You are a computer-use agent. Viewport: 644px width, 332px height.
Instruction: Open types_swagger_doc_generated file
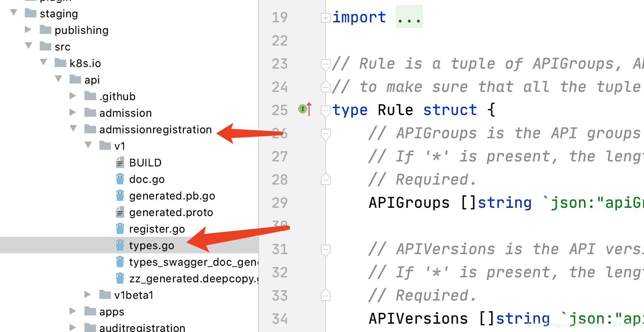pos(194,262)
